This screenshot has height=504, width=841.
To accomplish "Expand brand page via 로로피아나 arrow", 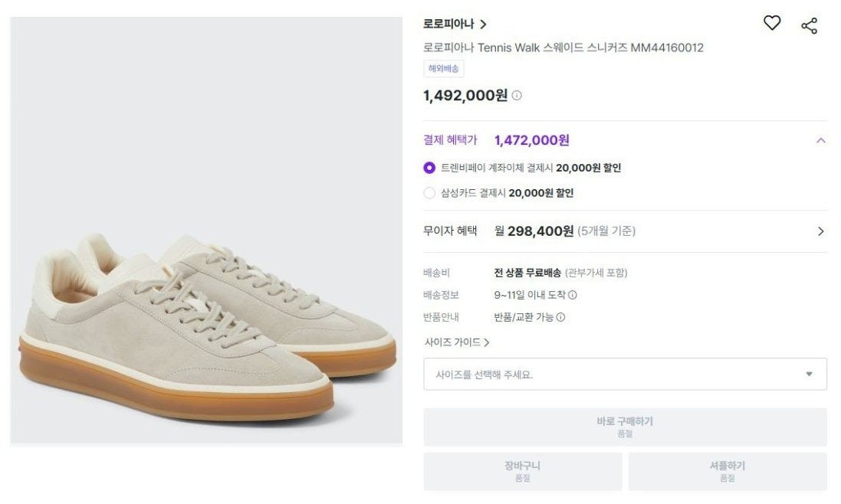I will coord(484,24).
